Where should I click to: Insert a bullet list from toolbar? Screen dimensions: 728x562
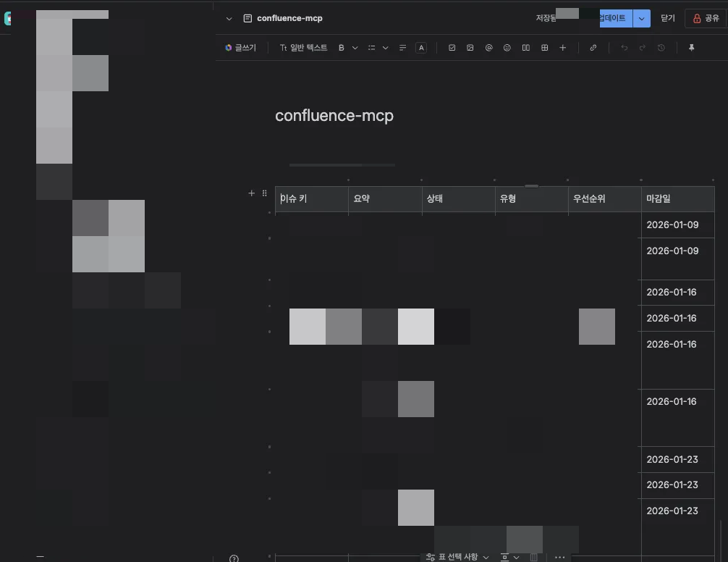pos(371,48)
